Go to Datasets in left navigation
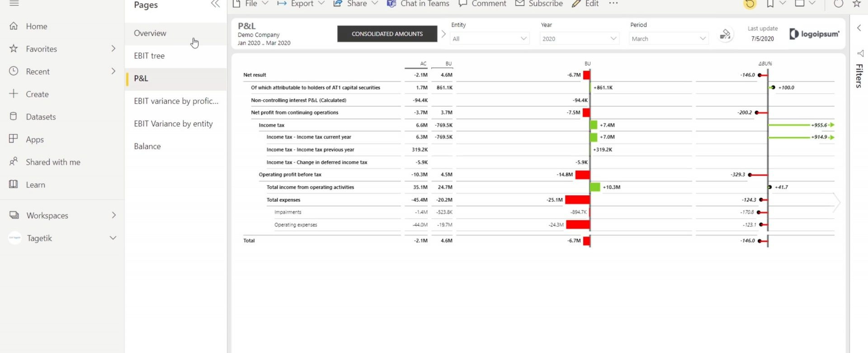868x353 pixels. tap(41, 117)
